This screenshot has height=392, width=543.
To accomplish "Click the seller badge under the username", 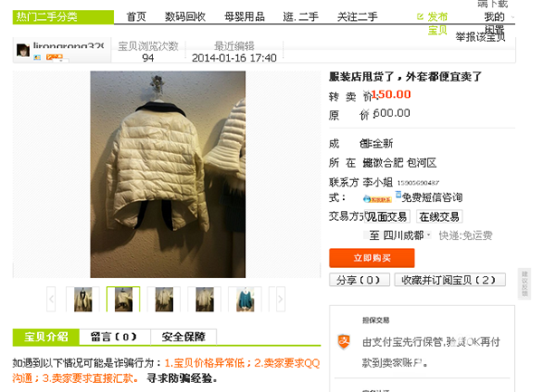I will pyautogui.click(x=54, y=57).
